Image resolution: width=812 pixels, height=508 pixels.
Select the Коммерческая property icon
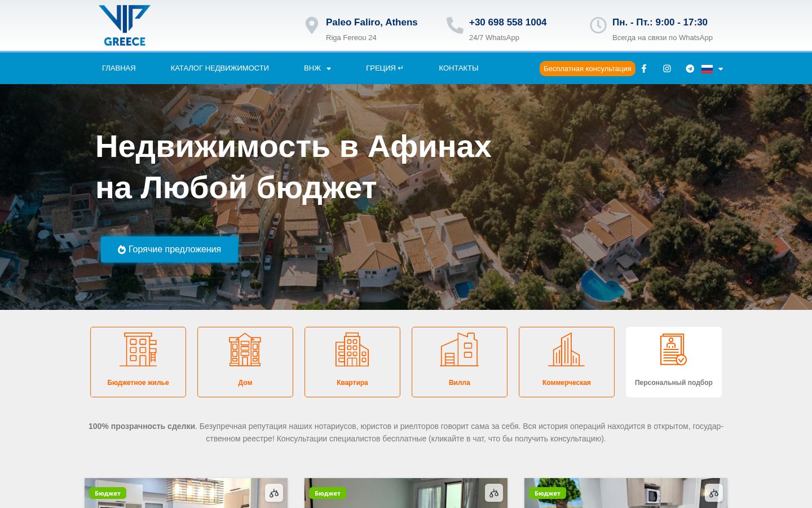pyautogui.click(x=567, y=349)
